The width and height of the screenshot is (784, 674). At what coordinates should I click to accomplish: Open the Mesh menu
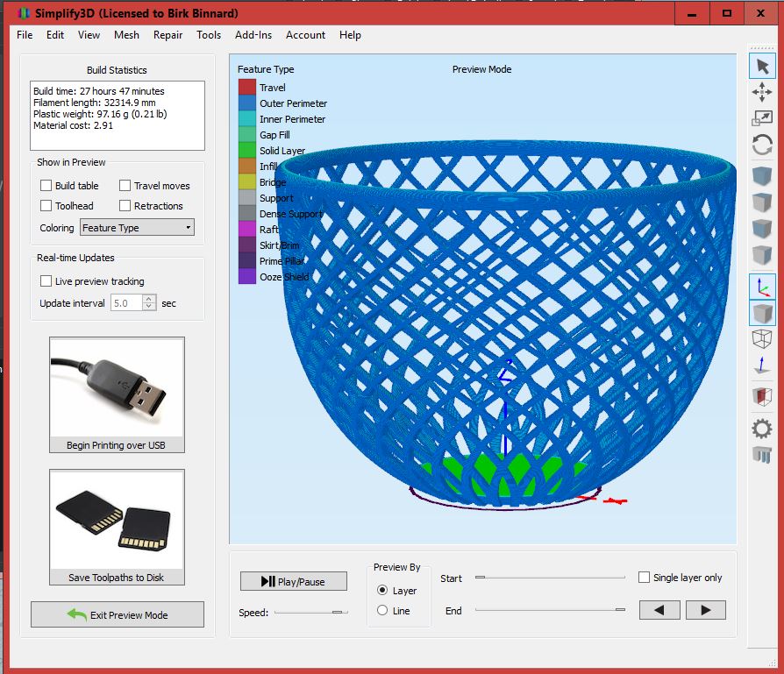coord(126,35)
